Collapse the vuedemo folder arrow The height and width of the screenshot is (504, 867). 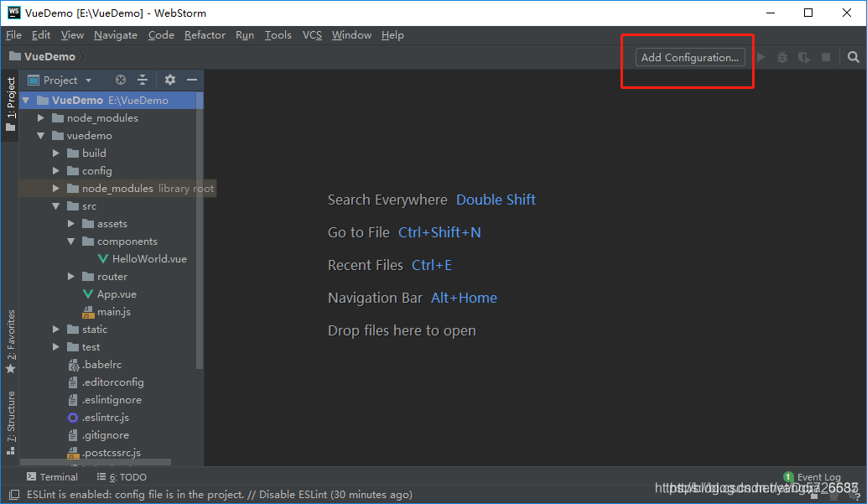tap(41, 136)
